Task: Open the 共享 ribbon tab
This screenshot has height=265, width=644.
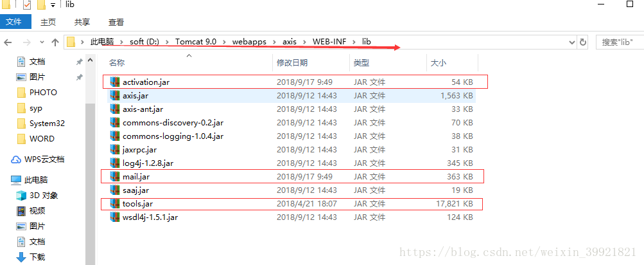Action: pyautogui.click(x=82, y=23)
